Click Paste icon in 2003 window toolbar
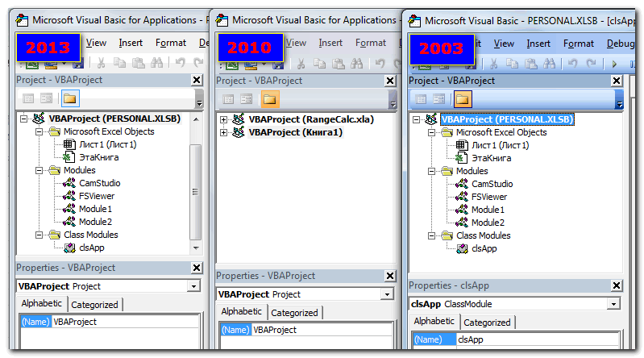The image size is (644, 358). 531,64
